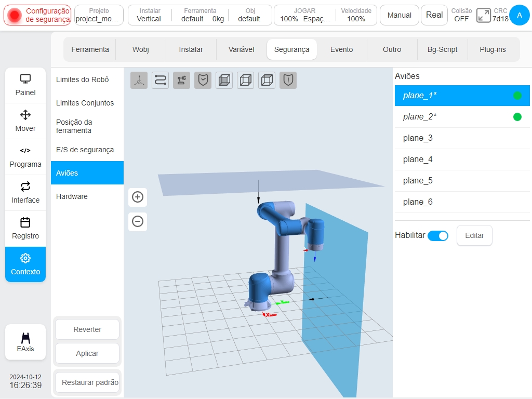Open the user avatar A menu
Viewport: 532px width, 399px height.
coord(520,15)
